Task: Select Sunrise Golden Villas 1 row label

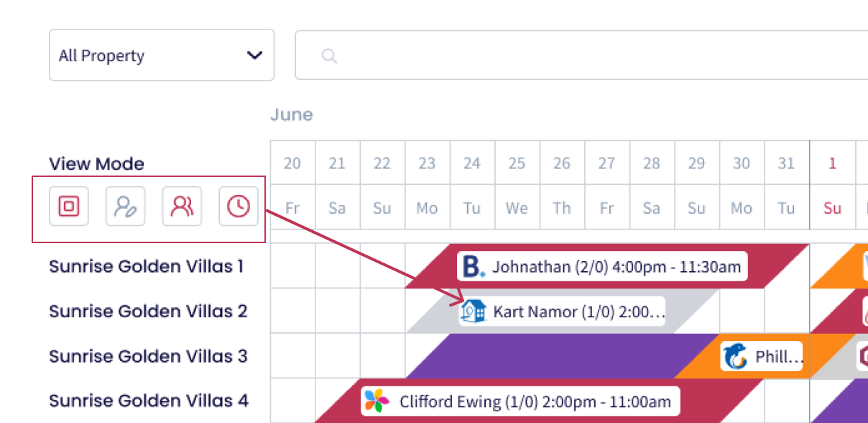Action: (x=146, y=267)
